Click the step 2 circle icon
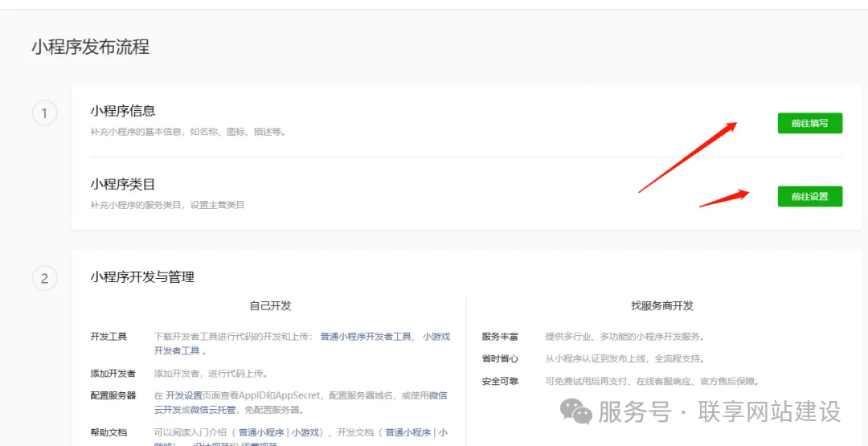 [44, 278]
